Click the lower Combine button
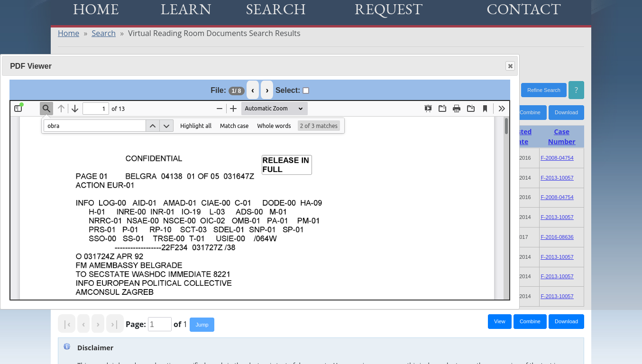642x364 pixels. pyautogui.click(x=530, y=321)
